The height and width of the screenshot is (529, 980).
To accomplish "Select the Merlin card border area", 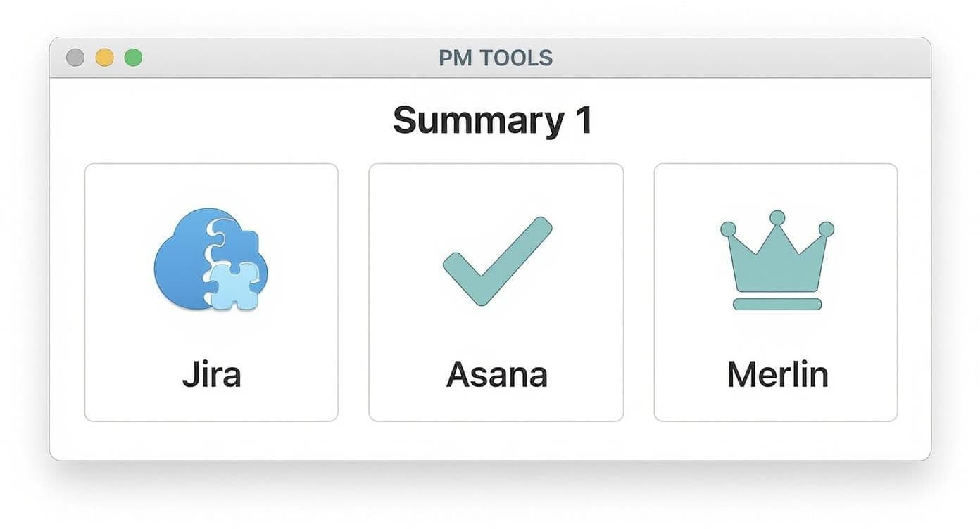I will [655, 292].
